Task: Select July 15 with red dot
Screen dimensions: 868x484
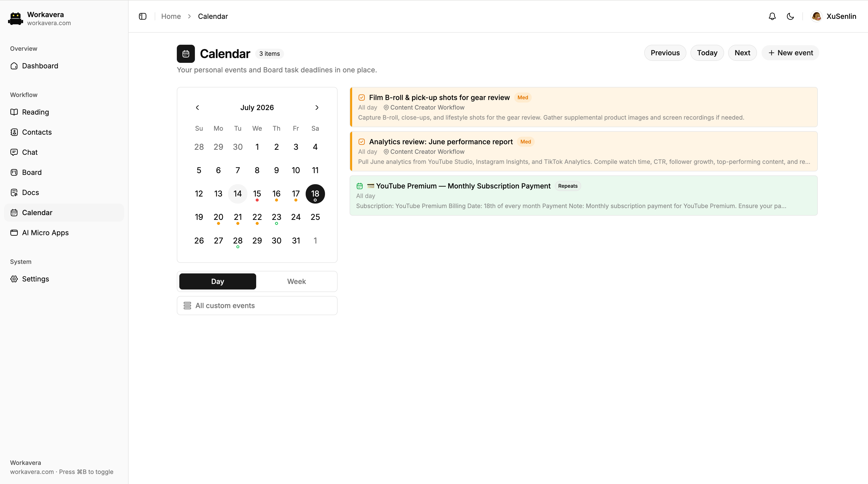Action: click(x=257, y=194)
